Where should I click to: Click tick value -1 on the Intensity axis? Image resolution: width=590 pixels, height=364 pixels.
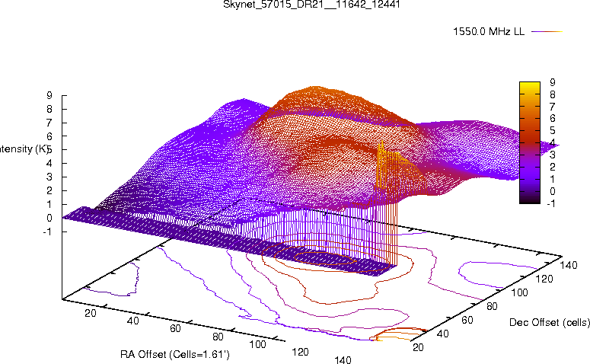pyautogui.click(x=47, y=231)
